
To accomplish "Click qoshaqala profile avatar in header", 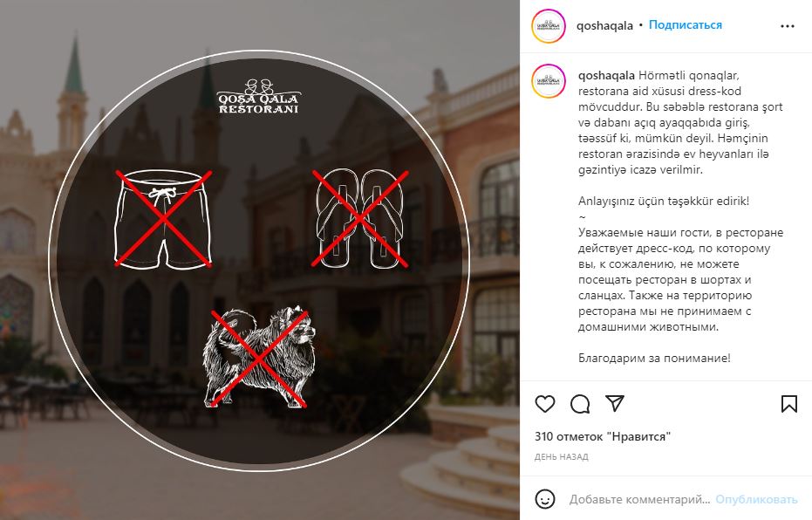I will [549, 25].
